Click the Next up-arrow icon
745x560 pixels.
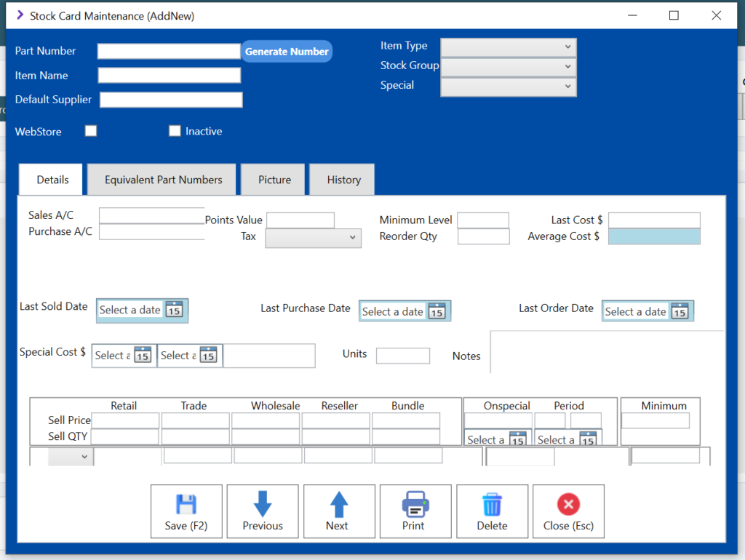tap(339, 504)
